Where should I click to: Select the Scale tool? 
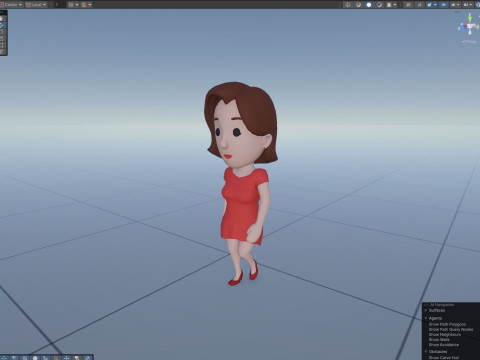pyautogui.click(x=3, y=38)
